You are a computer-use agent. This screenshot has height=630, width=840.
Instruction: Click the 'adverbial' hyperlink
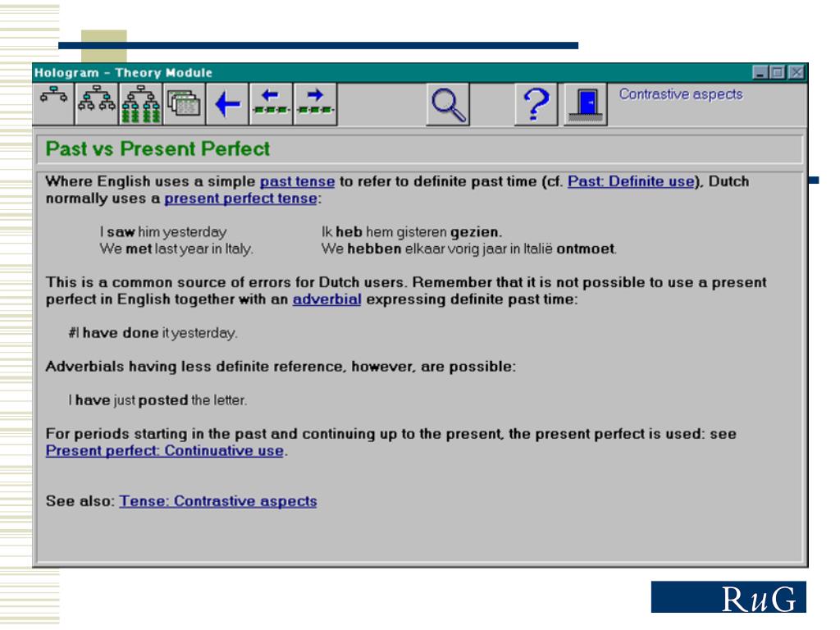coord(326,299)
